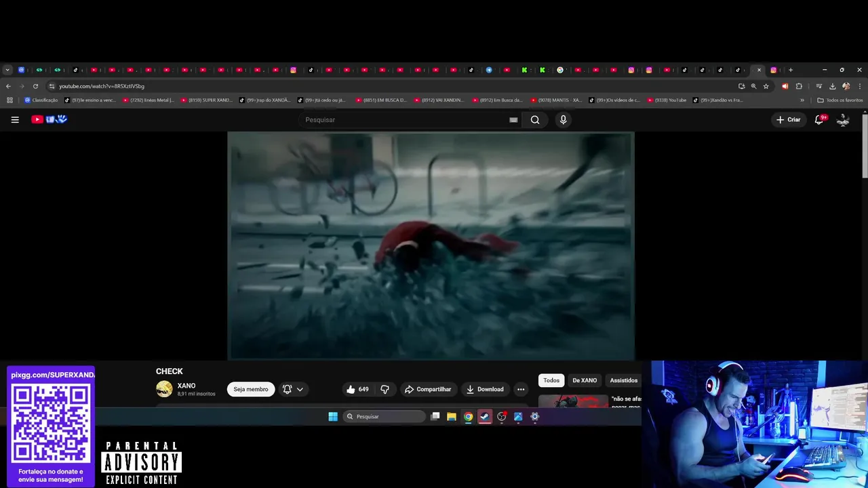Switch to the Google browser tab
Image resolution: width=868 pixels, height=488 pixels.
click(560, 70)
